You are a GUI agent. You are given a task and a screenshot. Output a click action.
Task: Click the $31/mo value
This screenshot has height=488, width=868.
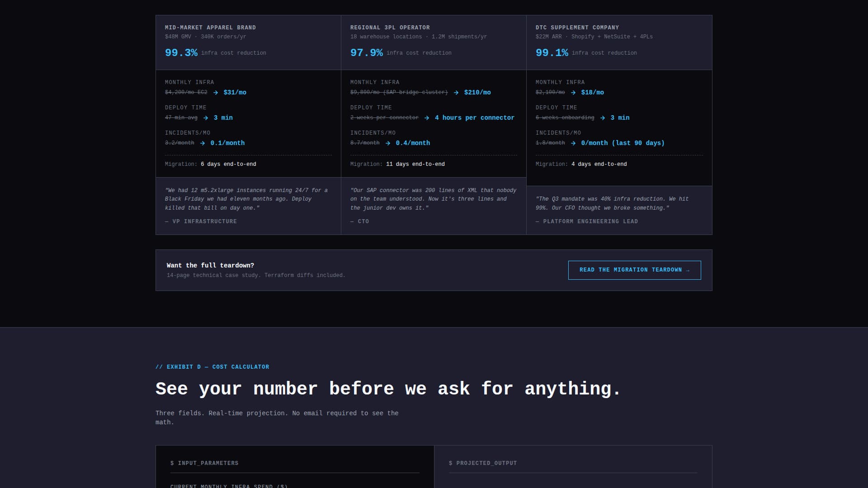tap(235, 93)
